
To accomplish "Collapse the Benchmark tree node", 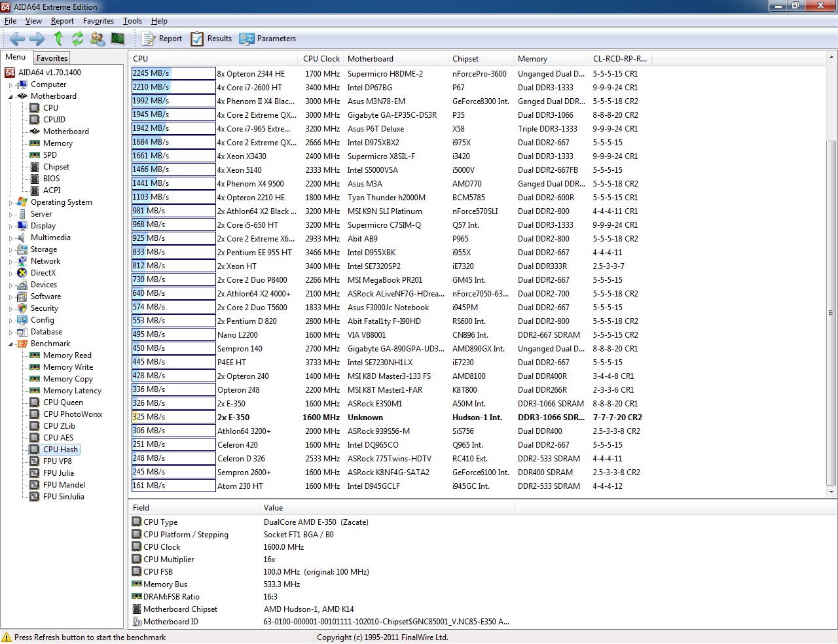I will pos(10,344).
